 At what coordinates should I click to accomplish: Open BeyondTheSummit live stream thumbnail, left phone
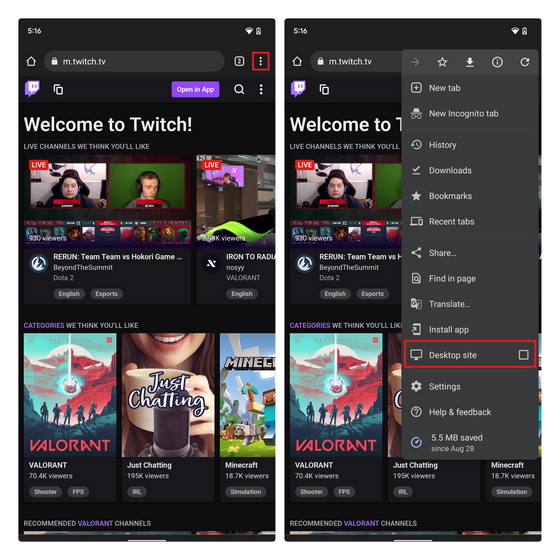click(108, 201)
